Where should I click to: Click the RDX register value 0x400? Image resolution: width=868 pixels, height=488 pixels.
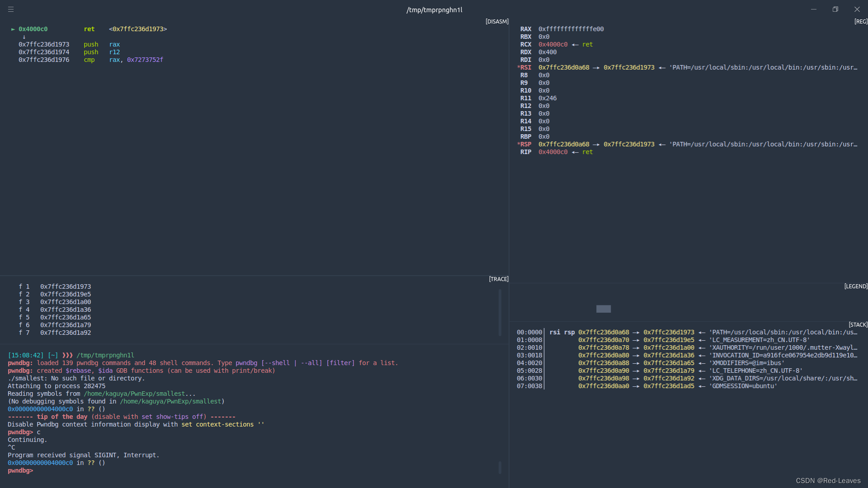[547, 52]
